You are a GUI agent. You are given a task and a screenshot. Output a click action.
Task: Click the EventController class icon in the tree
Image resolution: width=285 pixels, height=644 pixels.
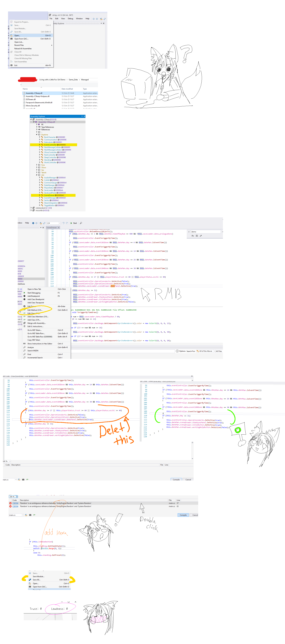pyautogui.click(x=42, y=145)
